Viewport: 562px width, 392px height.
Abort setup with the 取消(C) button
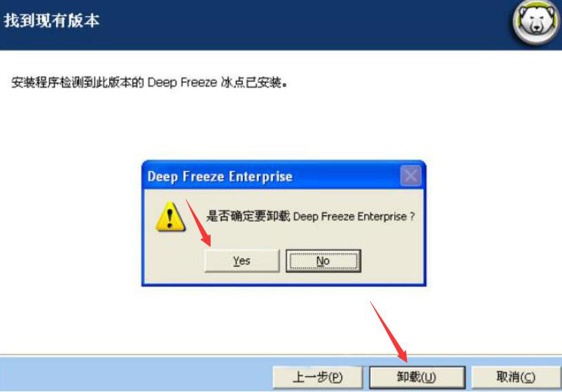tap(516, 377)
